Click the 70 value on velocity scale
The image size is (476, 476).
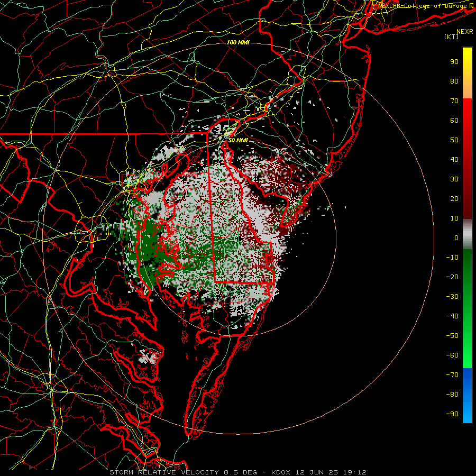[454, 101]
